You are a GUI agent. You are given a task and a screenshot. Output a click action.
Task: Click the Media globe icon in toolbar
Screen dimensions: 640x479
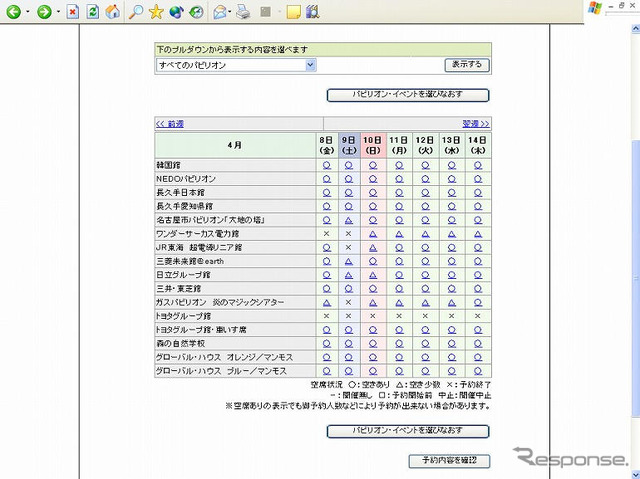pyautogui.click(x=176, y=12)
